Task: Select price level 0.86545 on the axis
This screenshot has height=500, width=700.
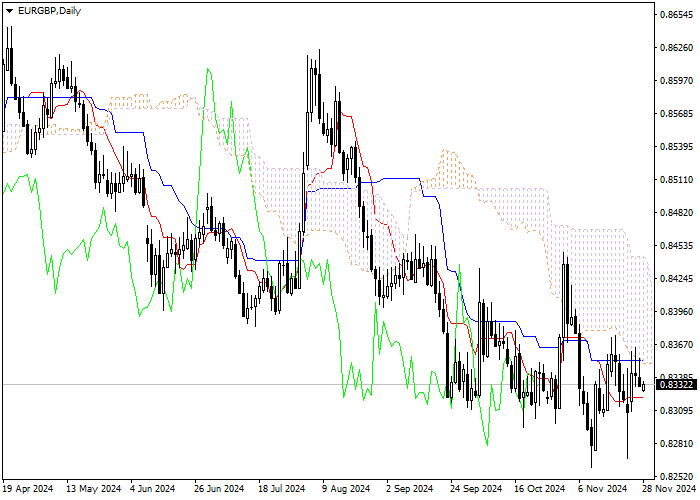Action: point(676,15)
